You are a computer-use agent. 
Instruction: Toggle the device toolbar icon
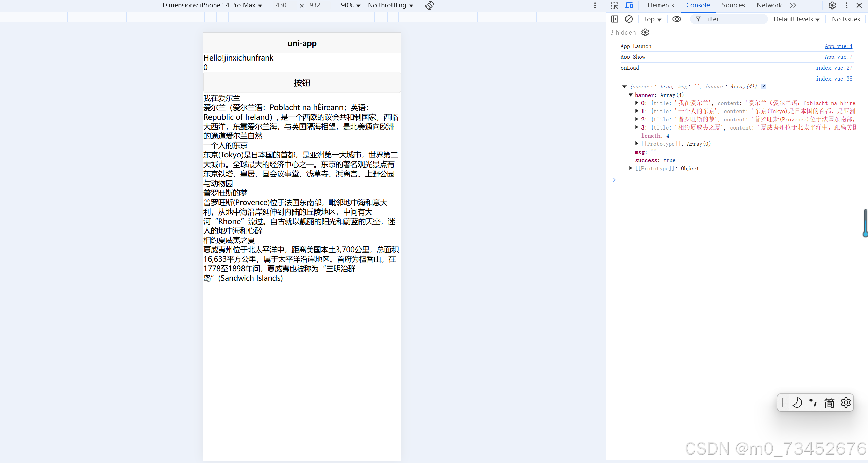tap(629, 5)
